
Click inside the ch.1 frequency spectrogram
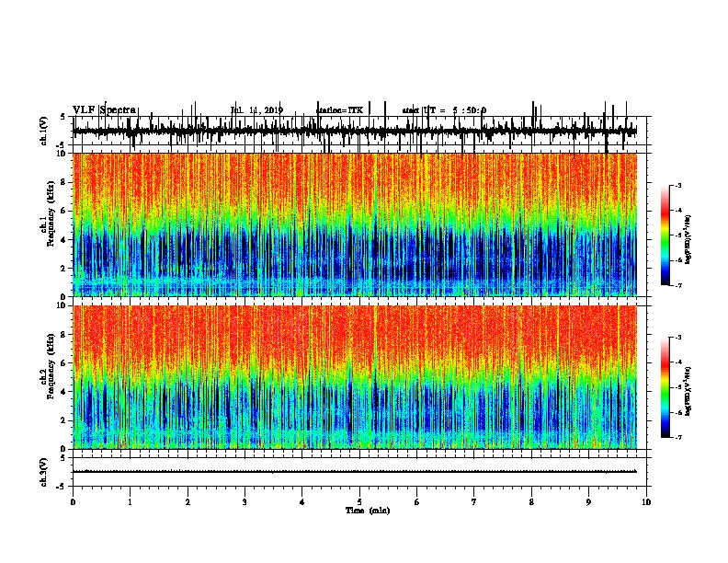(x=354, y=224)
